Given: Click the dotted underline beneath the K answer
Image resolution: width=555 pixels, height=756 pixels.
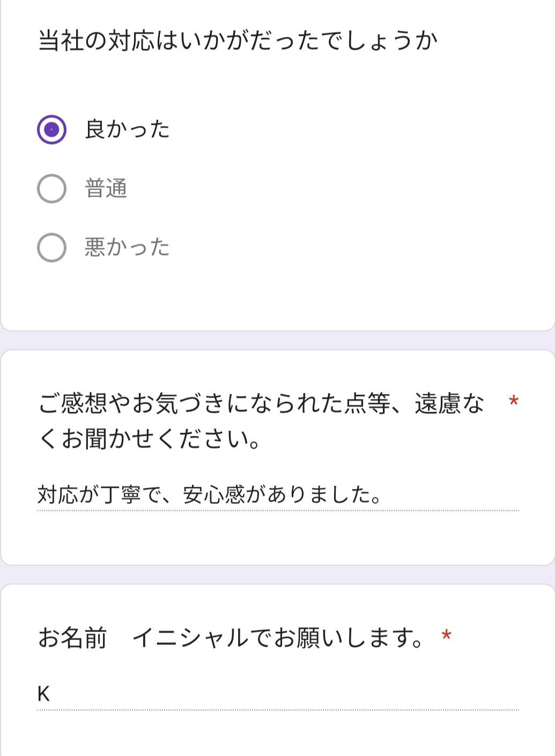Looking at the screenshot, I should point(278,709).
